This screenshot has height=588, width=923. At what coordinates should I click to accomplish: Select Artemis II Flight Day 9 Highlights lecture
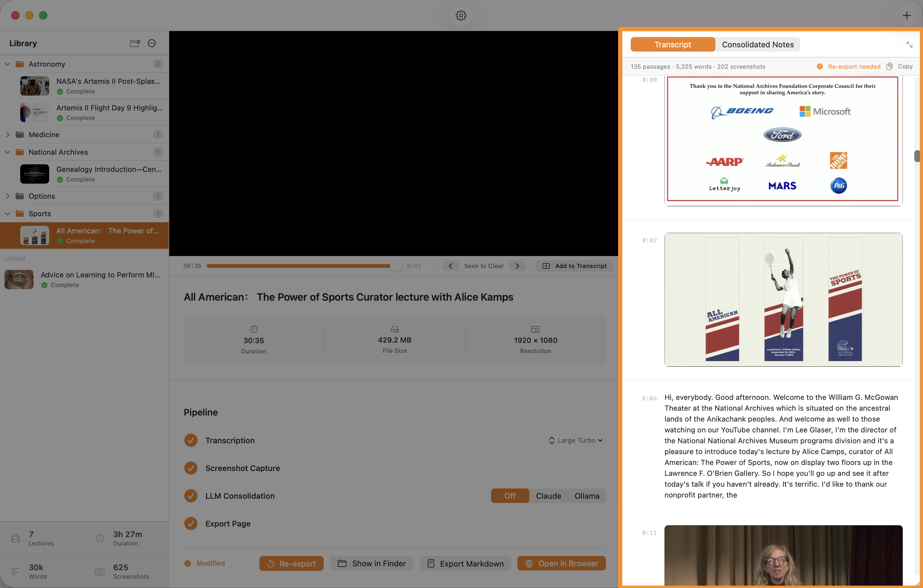click(84, 112)
